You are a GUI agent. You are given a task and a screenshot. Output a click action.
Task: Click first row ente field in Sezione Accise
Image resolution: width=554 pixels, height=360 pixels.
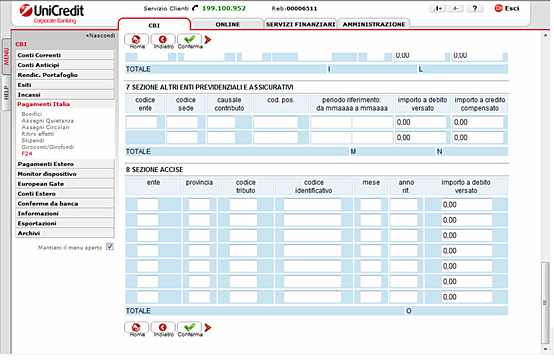pos(148,205)
